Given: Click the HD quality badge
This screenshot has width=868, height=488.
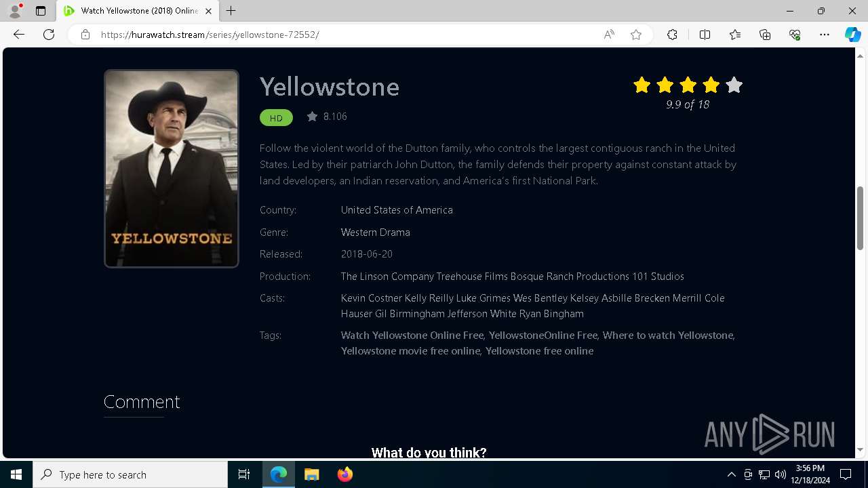Looking at the screenshot, I should 276,118.
